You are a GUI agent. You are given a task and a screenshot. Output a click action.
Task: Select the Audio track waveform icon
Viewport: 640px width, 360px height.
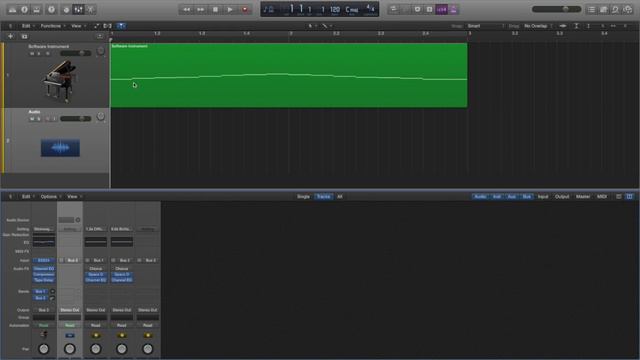tap(60, 148)
